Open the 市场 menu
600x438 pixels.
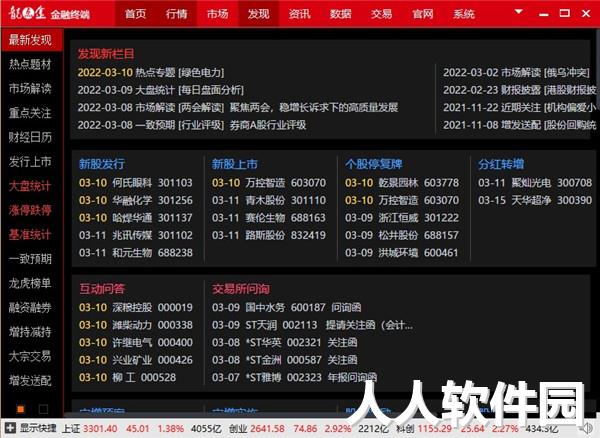click(x=217, y=14)
